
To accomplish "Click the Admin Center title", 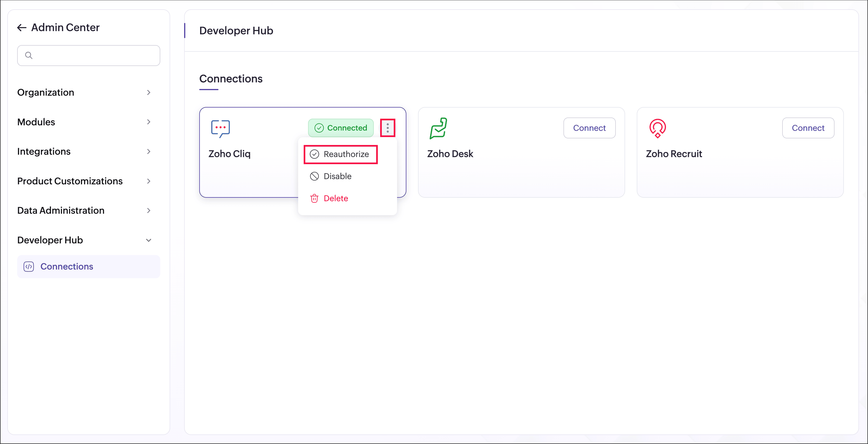I will (65, 28).
